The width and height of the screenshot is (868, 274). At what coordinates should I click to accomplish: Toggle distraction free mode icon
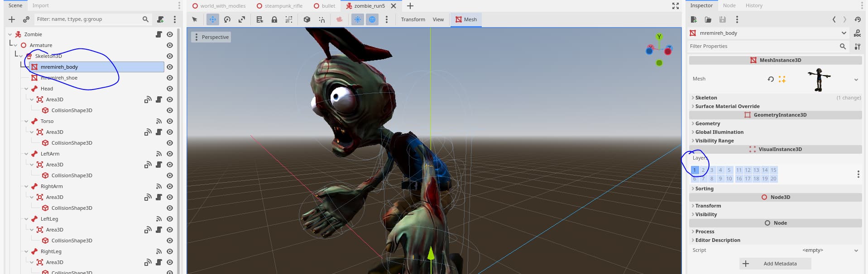pyautogui.click(x=676, y=6)
